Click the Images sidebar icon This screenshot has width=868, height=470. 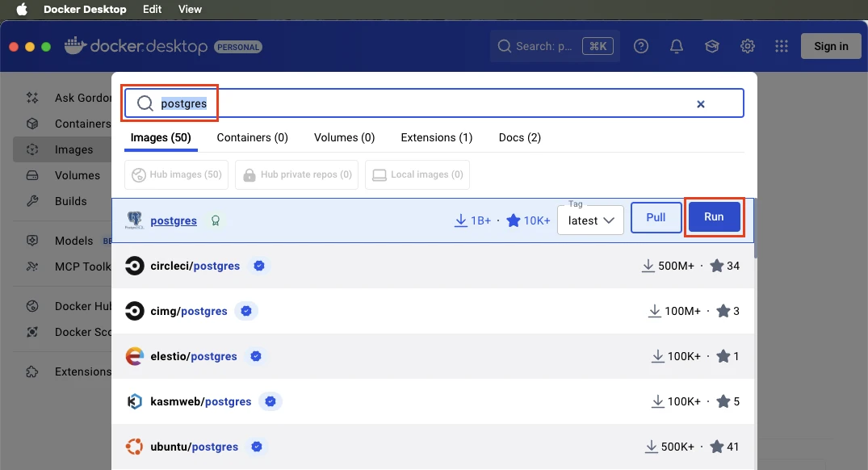coord(32,149)
